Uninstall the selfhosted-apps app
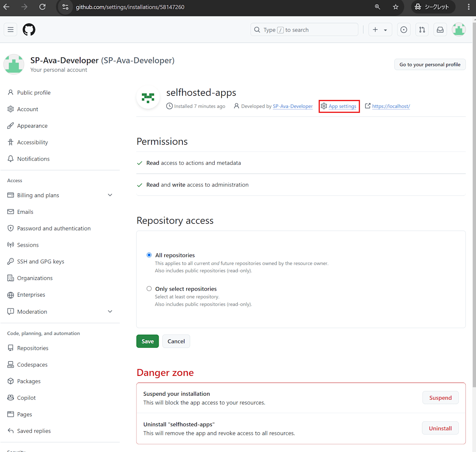The height and width of the screenshot is (452, 476). [440, 428]
